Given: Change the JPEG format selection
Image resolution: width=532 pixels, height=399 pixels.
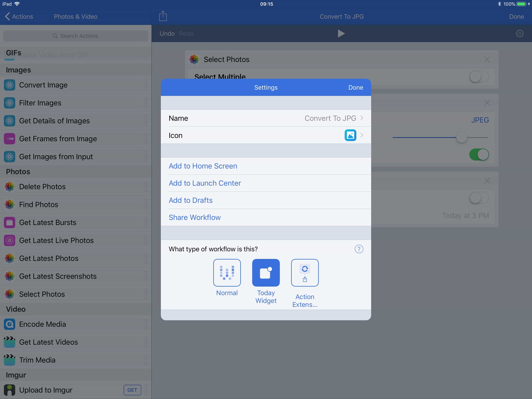Looking at the screenshot, I should tap(480, 120).
